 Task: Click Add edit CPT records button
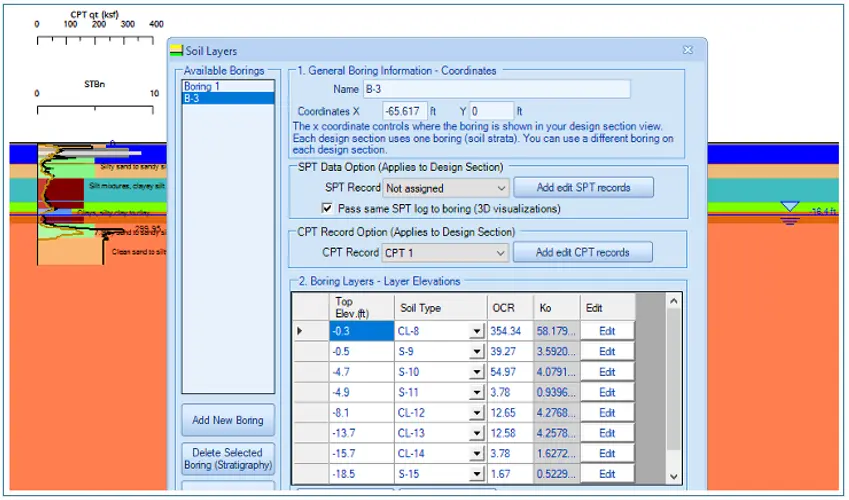tap(583, 252)
